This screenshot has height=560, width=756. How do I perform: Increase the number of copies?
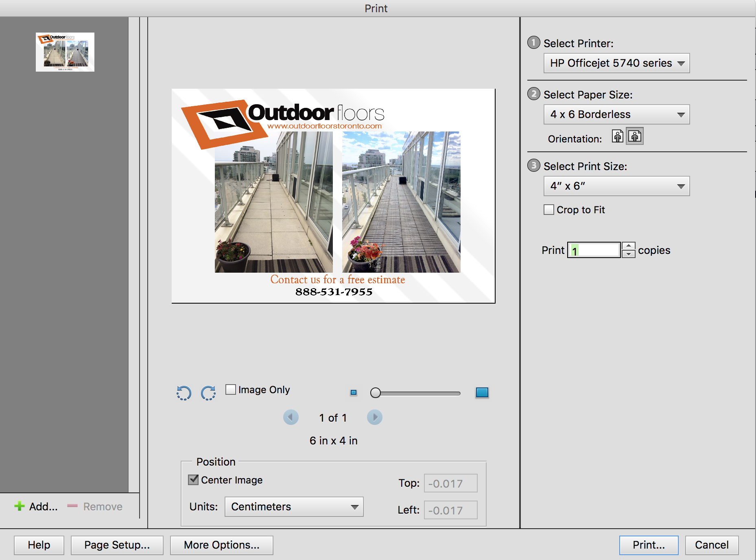tap(629, 246)
